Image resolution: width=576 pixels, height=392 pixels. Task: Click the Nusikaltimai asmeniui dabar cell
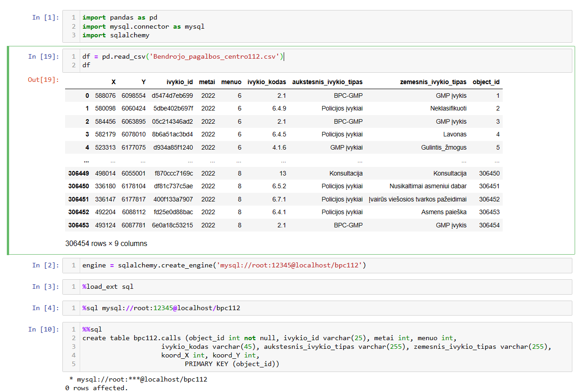point(428,186)
